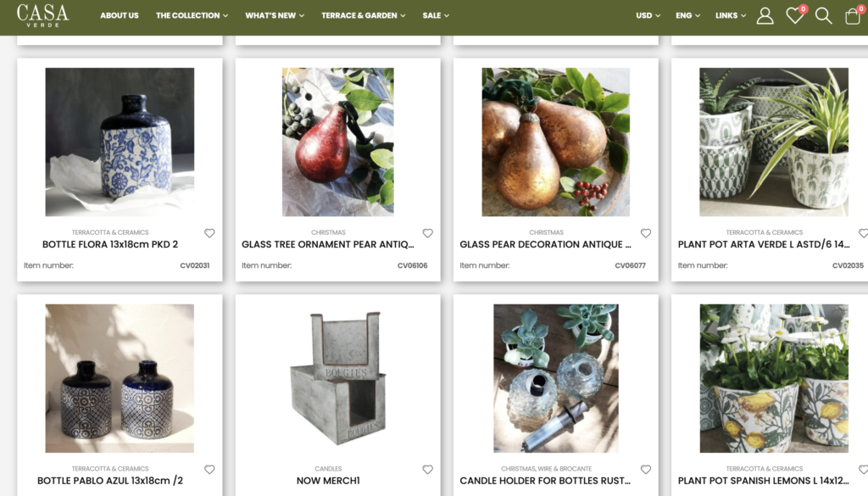Open the Sale menu
Image resolution: width=868 pixels, height=496 pixels.
click(436, 15)
